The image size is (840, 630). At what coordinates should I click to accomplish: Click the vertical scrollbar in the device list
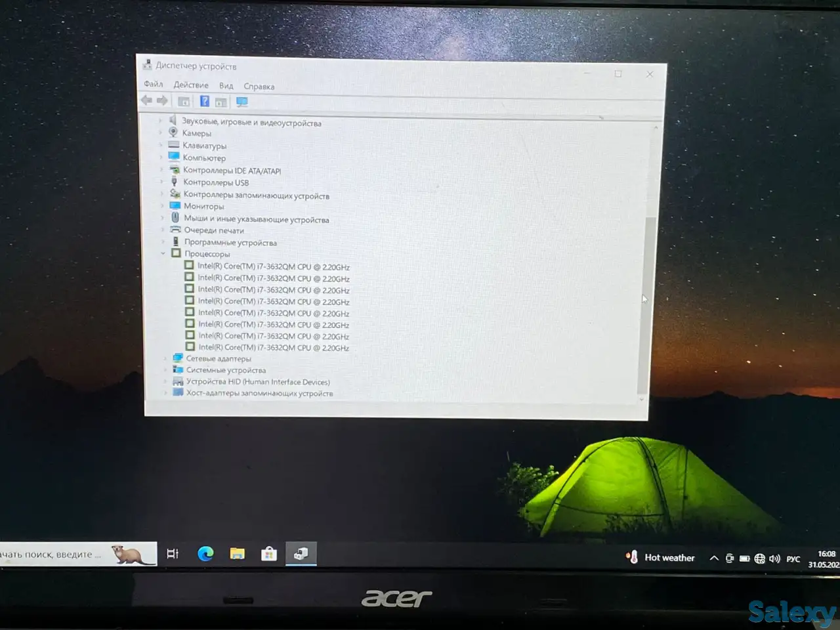tap(644, 295)
